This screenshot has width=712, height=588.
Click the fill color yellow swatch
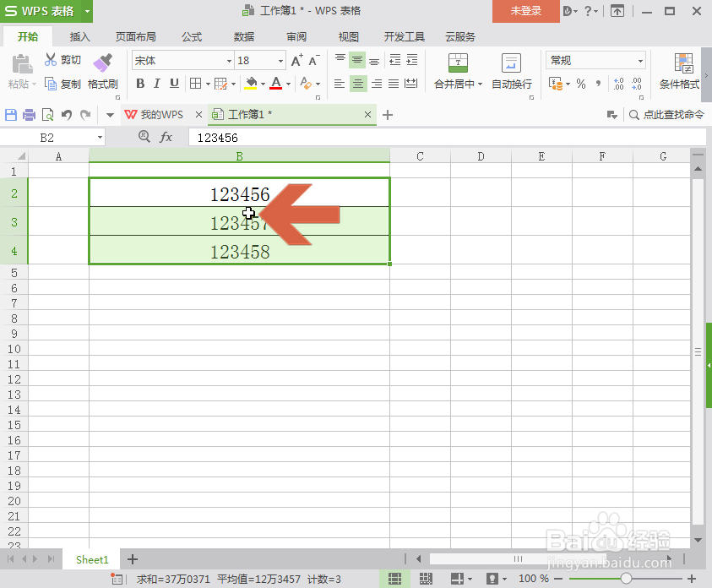tap(251, 84)
